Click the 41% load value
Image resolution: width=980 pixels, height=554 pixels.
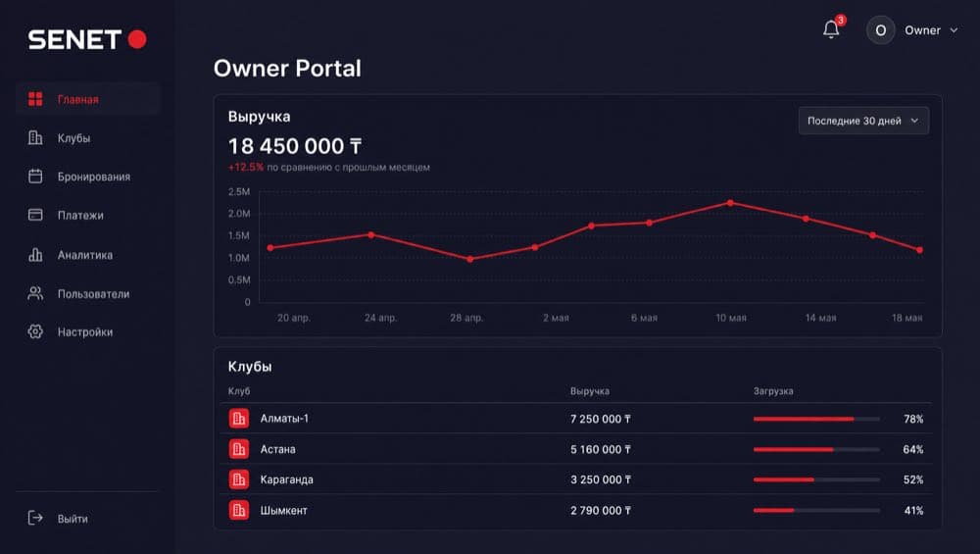point(913,510)
